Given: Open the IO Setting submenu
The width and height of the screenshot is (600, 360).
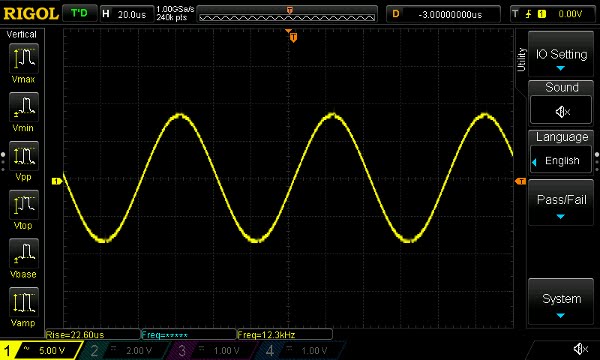Looking at the screenshot, I should click(x=561, y=54).
